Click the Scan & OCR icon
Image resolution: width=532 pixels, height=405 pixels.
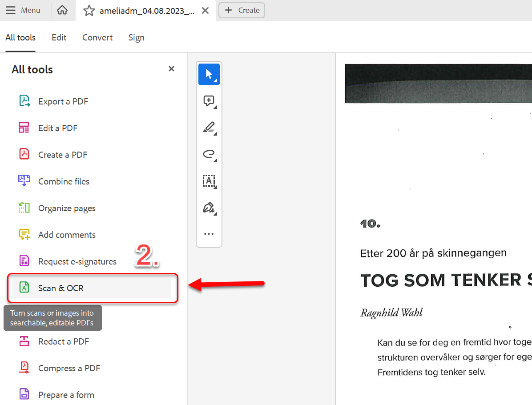pos(24,288)
